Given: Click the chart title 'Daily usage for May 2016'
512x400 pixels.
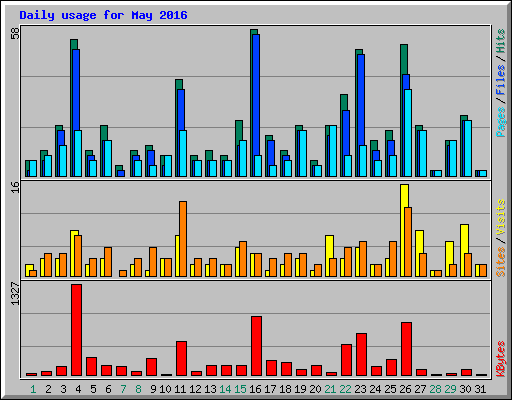Looking at the screenshot, I should click(103, 15).
